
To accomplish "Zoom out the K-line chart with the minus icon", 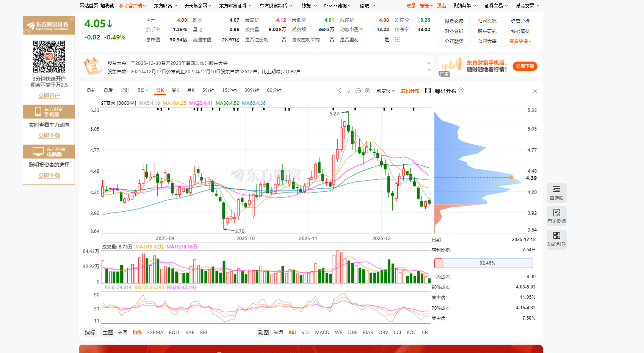I will 358,91.
